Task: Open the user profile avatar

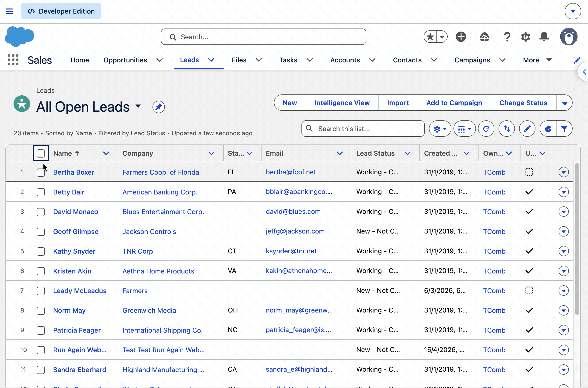Action: tap(569, 37)
